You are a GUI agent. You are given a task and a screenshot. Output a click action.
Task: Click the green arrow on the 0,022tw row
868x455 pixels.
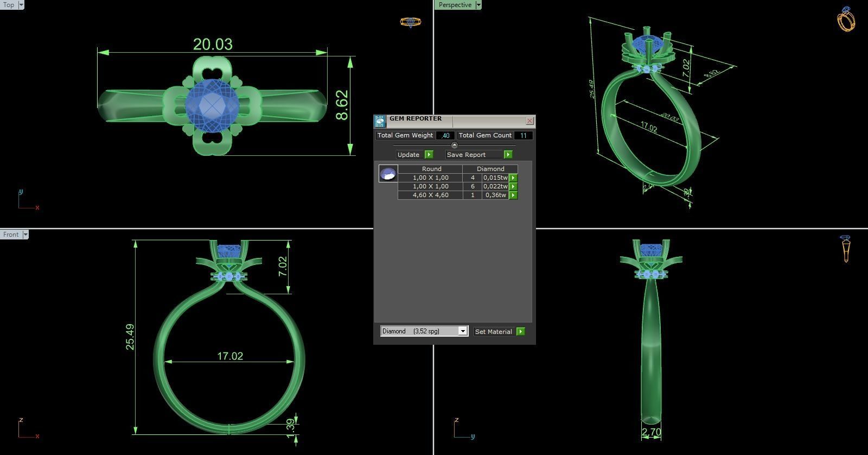(513, 186)
